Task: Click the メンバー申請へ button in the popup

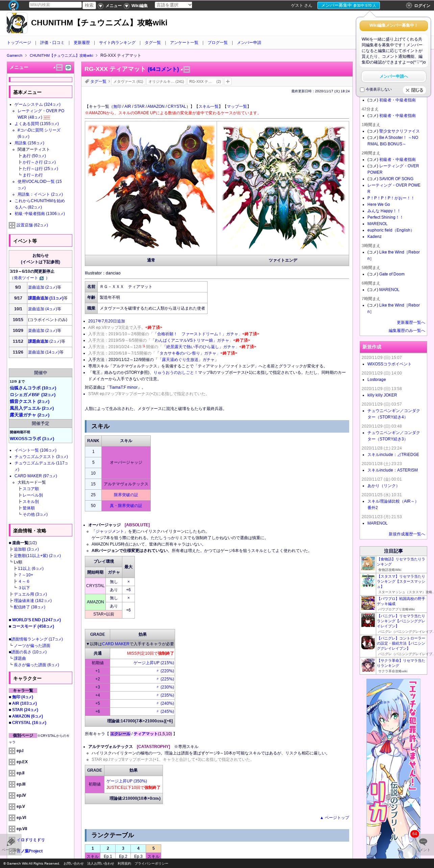Action: pos(393,76)
